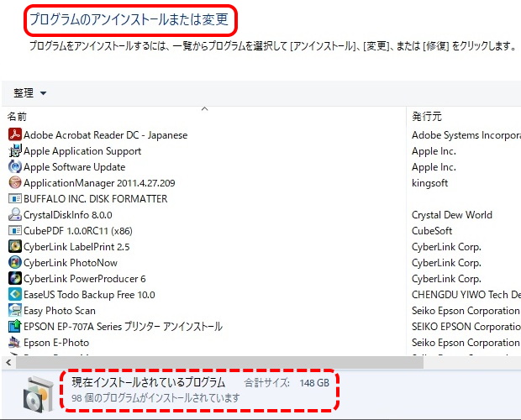Select Apple Software Update program name
This screenshot has height=420, width=521.
pyautogui.click(x=75, y=167)
